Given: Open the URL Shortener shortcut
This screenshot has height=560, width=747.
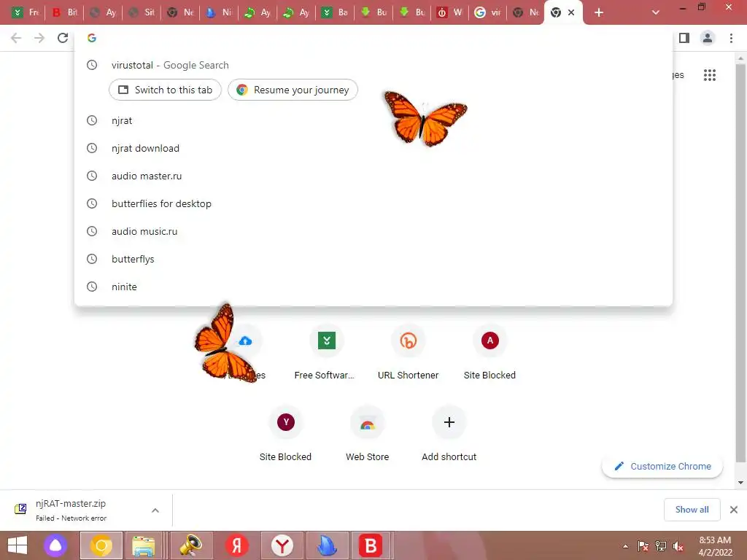Looking at the screenshot, I should pos(409,352).
